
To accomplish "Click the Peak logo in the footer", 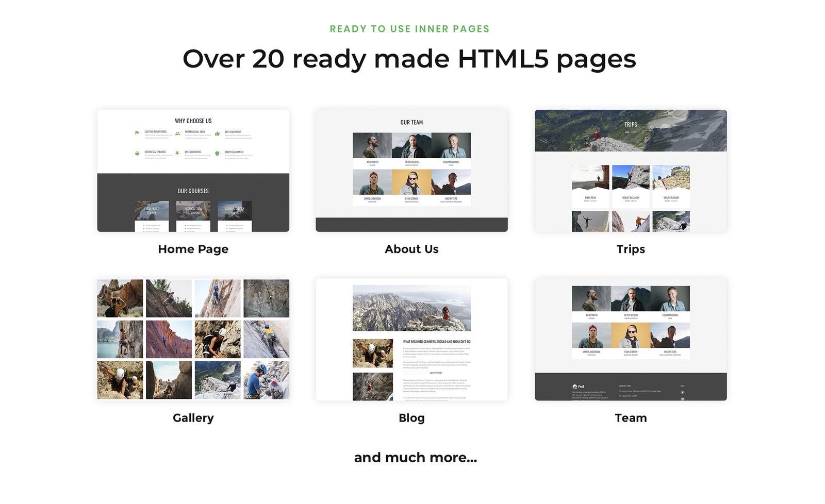I will tap(578, 387).
